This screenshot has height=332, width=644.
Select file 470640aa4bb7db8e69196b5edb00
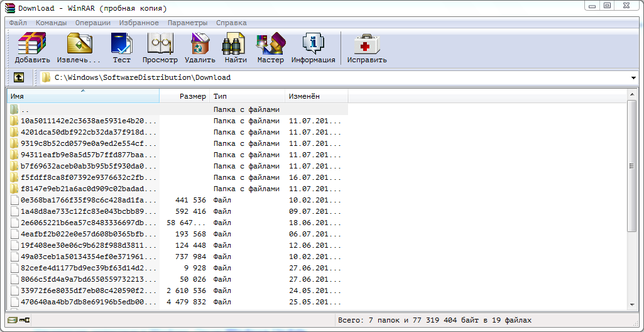(x=89, y=302)
